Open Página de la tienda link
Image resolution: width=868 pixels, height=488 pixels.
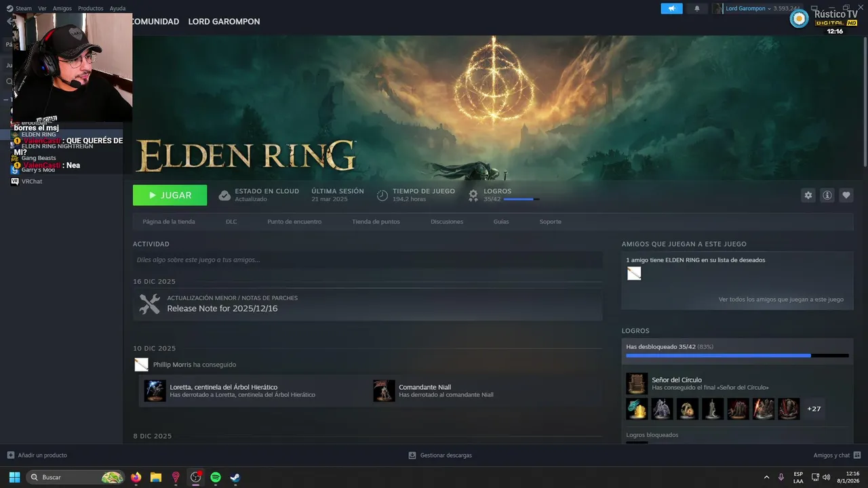point(169,222)
